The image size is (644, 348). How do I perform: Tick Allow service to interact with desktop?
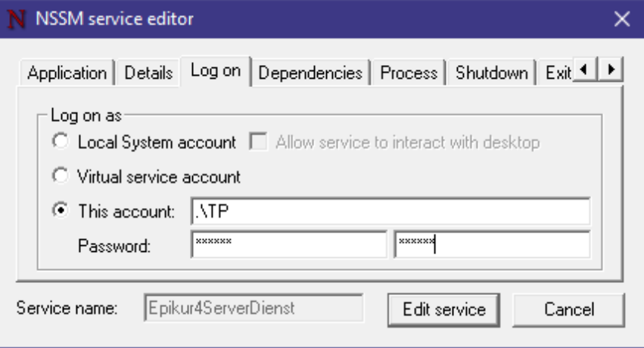click(x=258, y=141)
